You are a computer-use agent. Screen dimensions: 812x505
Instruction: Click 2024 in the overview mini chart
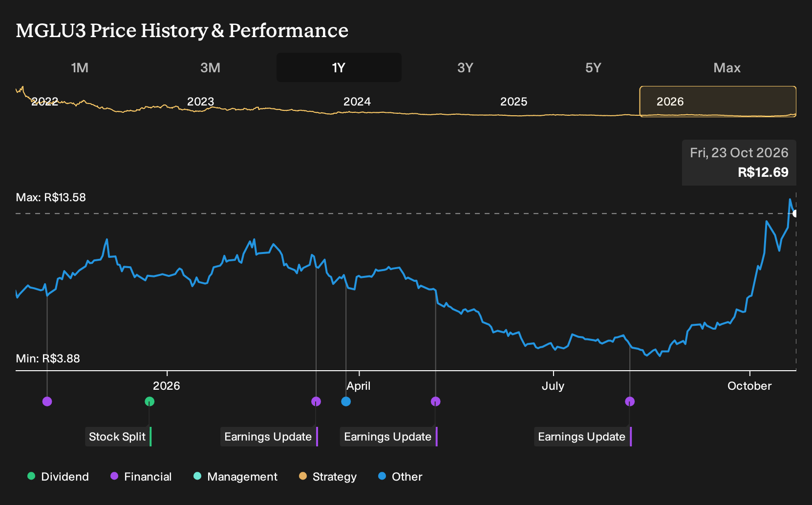coord(357,102)
